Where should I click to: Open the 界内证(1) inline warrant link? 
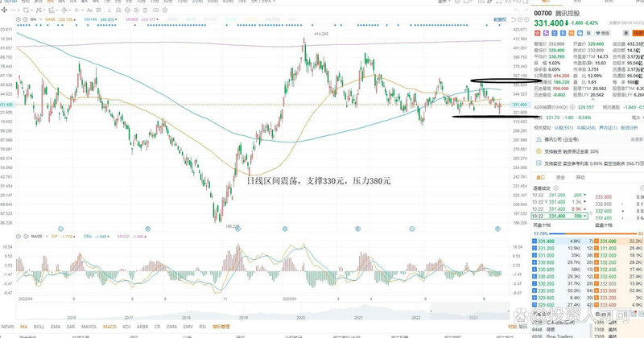point(609,128)
